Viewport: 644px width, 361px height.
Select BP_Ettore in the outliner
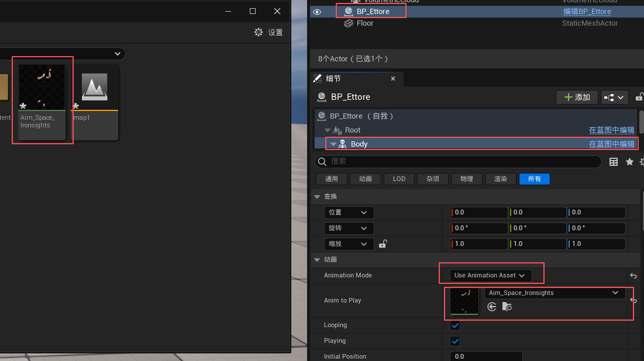pyautogui.click(x=373, y=12)
